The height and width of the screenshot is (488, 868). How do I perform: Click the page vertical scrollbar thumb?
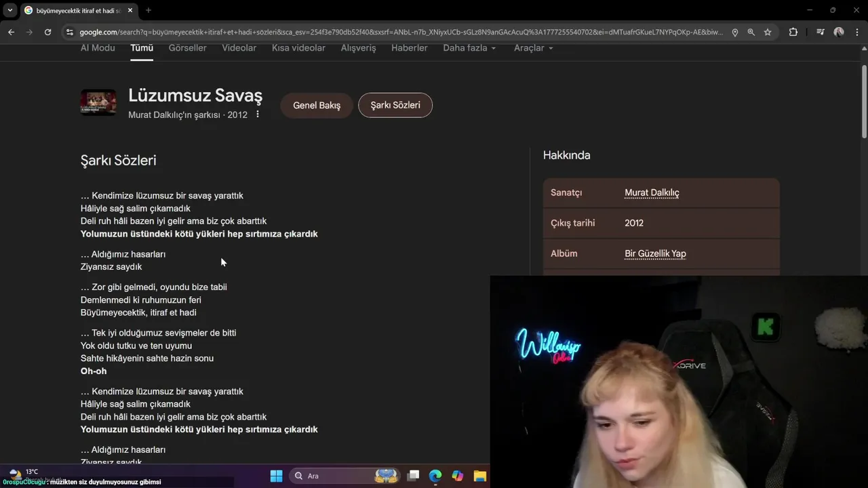(864, 102)
